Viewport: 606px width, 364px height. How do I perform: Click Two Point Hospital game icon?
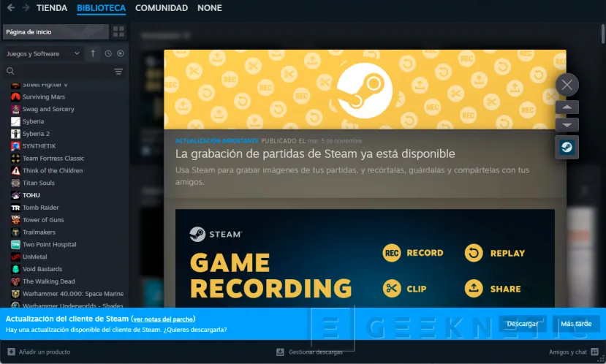(x=15, y=245)
